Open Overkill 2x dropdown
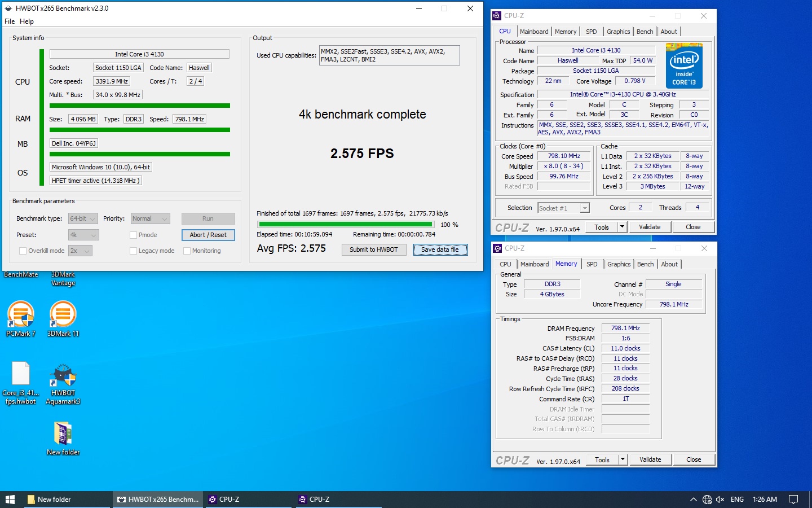 pos(80,251)
